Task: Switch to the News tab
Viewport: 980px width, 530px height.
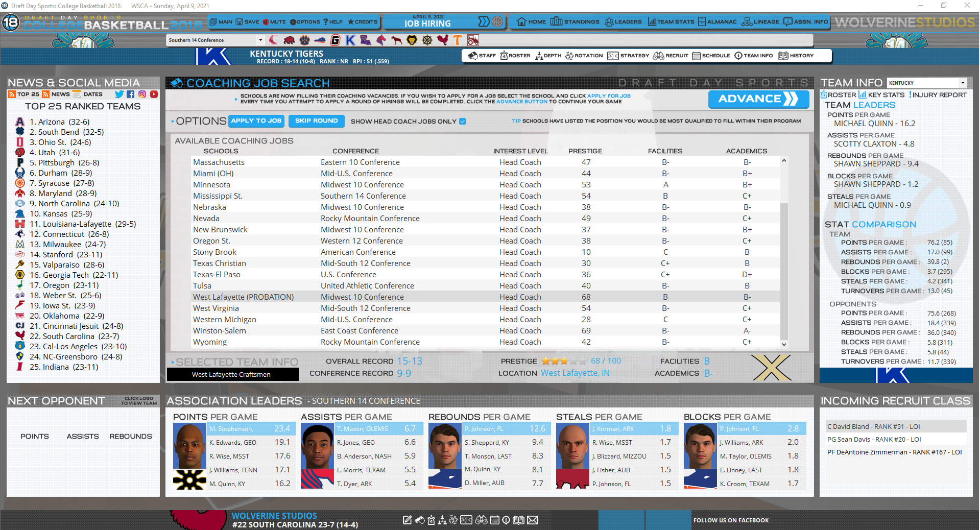Action: pos(54,94)
